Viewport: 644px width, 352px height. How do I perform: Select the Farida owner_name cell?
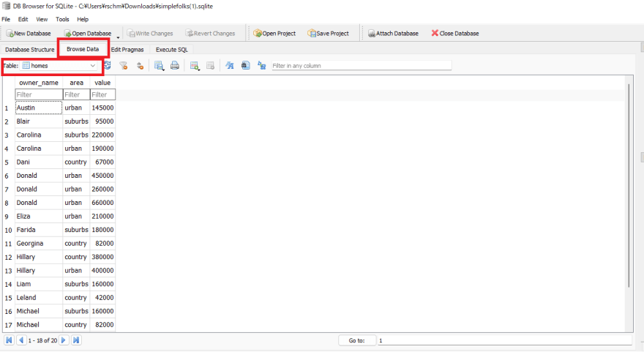coord(39,230)
